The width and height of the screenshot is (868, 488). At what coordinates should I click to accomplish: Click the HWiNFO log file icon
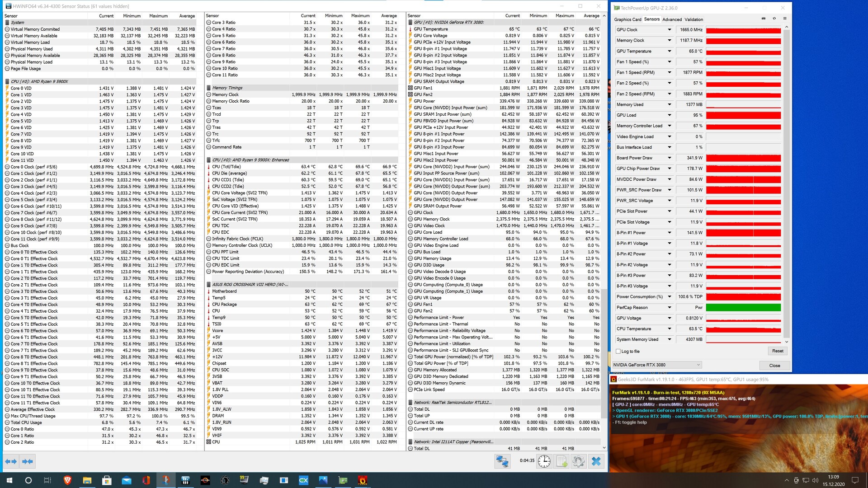(x=561, y=461)
